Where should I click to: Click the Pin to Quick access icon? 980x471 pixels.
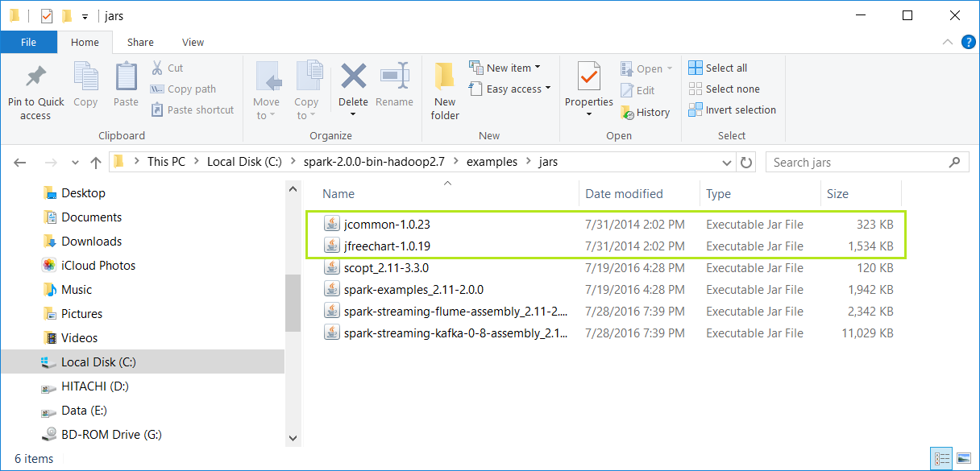35,77
